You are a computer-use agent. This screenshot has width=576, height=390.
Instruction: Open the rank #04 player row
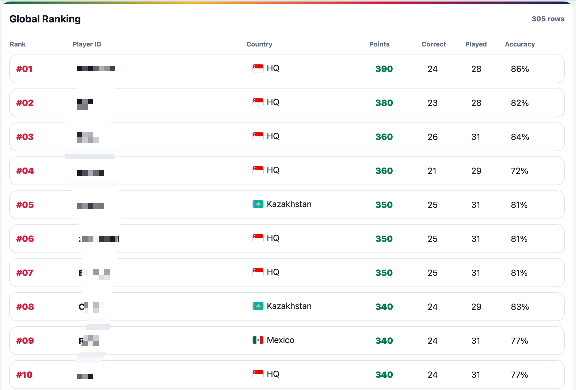tap(287, 171)
